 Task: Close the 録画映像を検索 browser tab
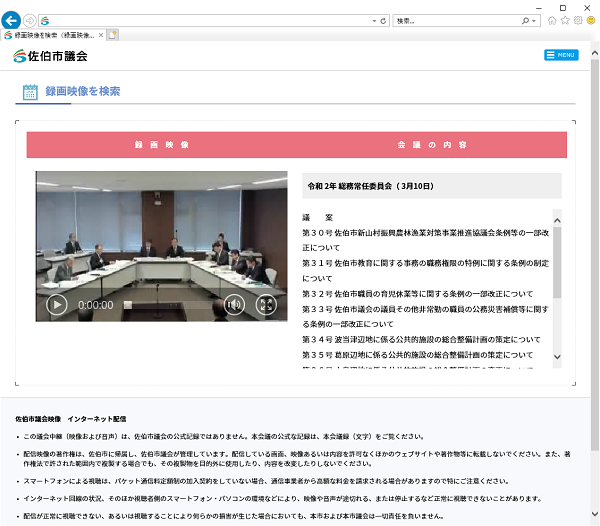tap(101, 35)
